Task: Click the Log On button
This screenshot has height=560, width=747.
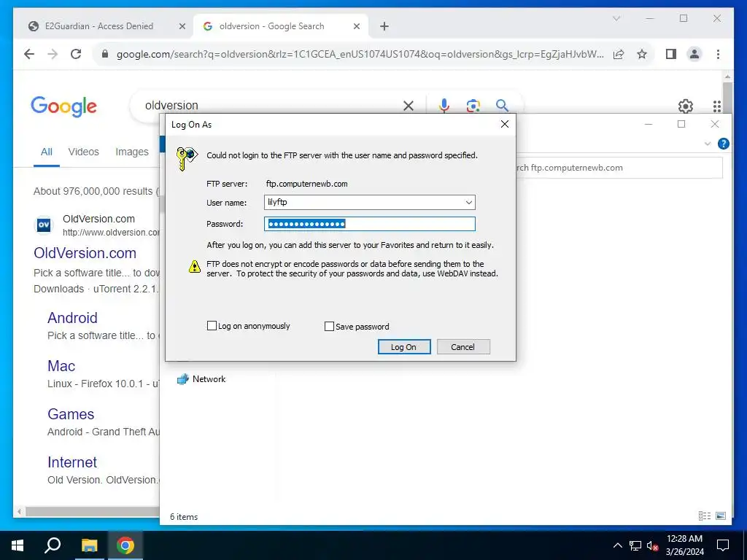Action: point(404,347)
